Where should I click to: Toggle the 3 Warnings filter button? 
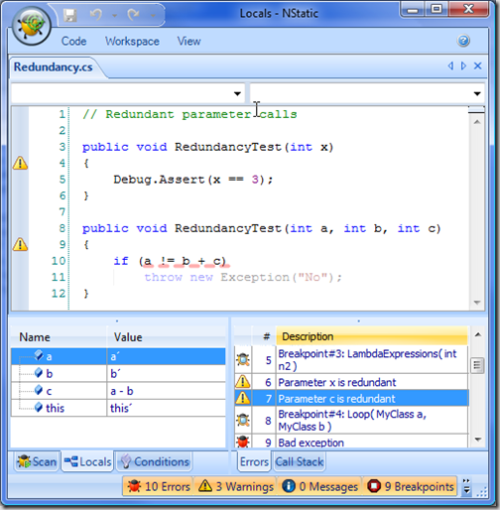coord(236,486)
